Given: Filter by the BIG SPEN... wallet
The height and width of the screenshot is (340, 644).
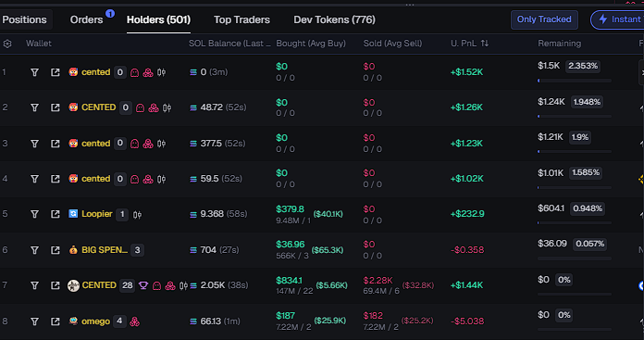Looking at the screenshot, I should tap(34, 250).
